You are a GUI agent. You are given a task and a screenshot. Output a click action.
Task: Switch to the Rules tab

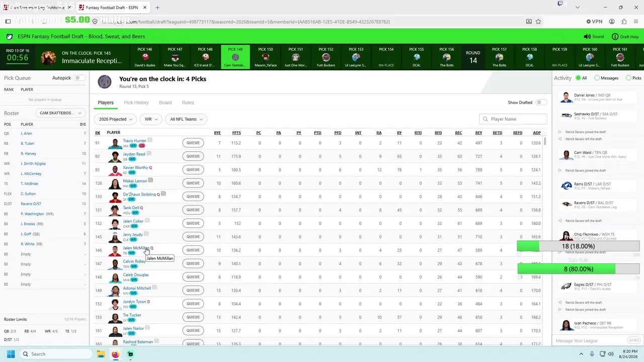pyautogui.click(x=188, y=103)
